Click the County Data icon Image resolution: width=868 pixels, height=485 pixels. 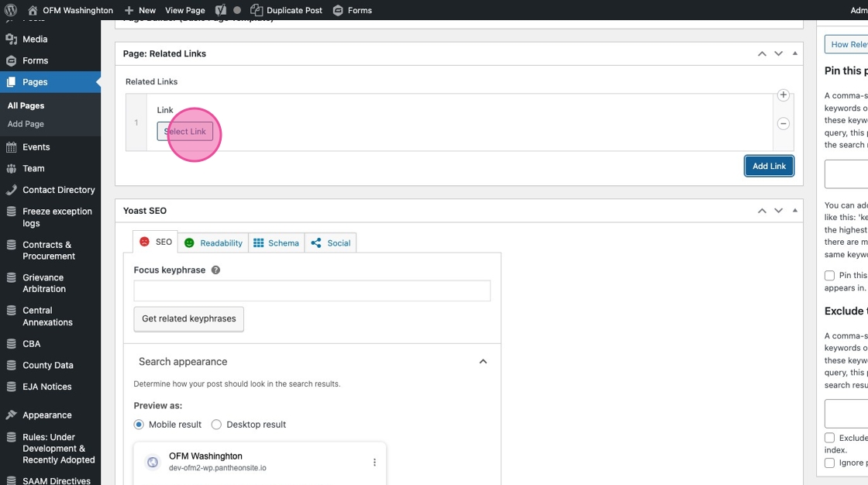11,366
